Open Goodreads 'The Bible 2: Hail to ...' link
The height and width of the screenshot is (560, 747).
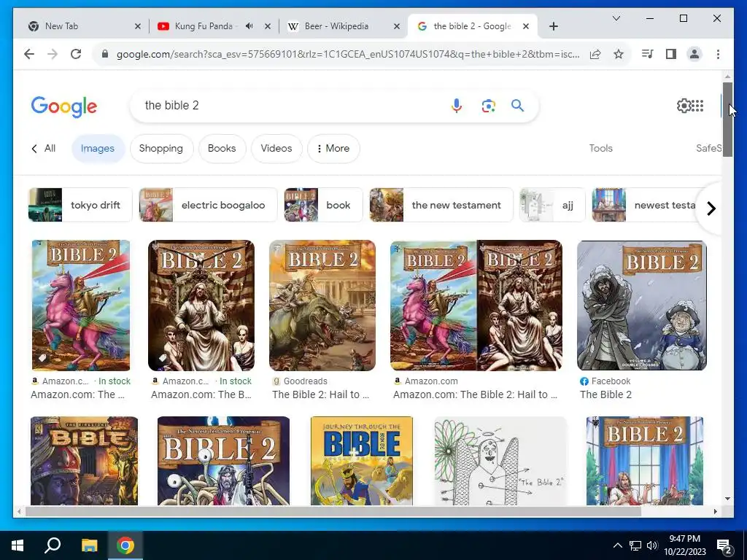[x=321, y=394]
